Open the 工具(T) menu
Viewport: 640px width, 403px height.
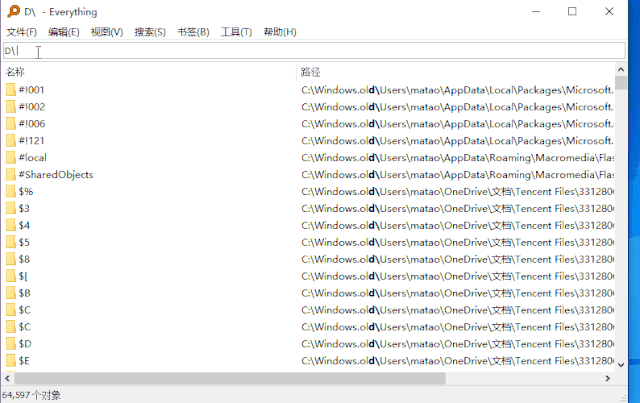(x=236, y=32)
